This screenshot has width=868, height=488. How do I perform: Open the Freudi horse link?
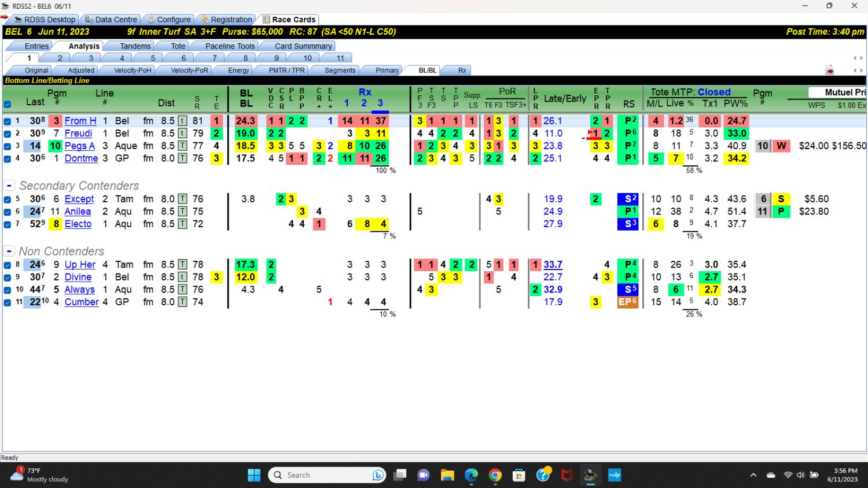(x=78, y=134)
